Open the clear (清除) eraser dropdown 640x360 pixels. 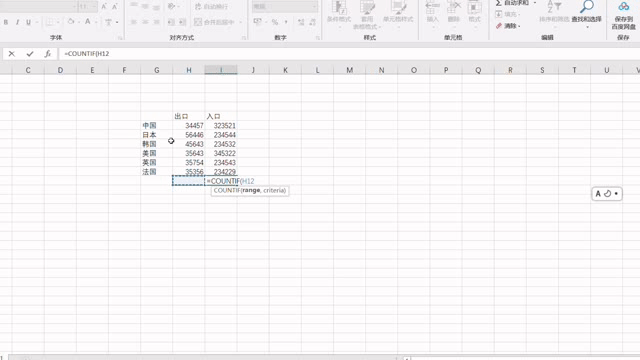pyautogui.click(x=508, y=26)
